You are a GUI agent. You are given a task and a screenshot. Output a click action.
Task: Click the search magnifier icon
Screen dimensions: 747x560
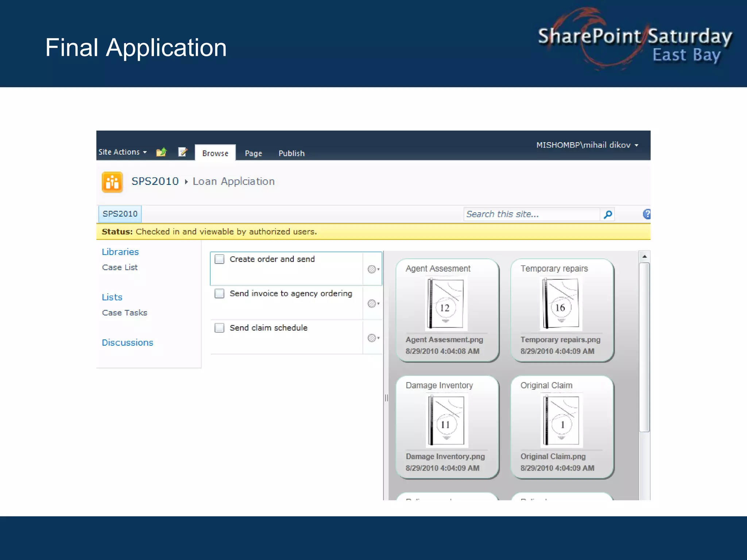point(608,214)
